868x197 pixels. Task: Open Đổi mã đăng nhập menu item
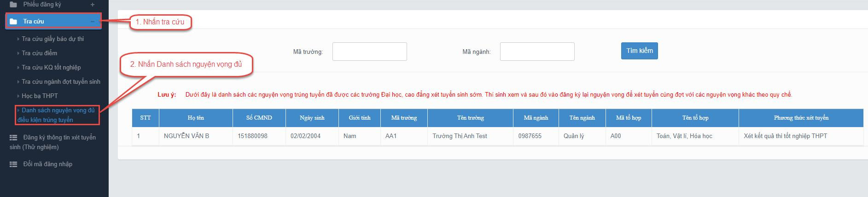point(47,164)
